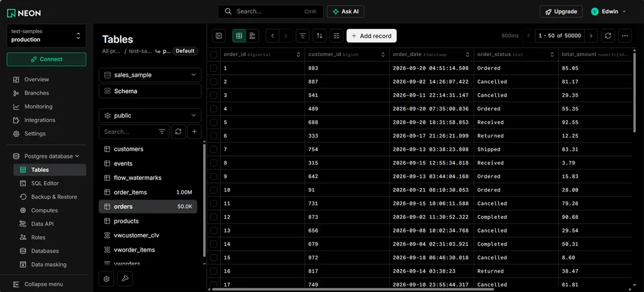Expand the public schema dropdown

click(x=150, y=116)
